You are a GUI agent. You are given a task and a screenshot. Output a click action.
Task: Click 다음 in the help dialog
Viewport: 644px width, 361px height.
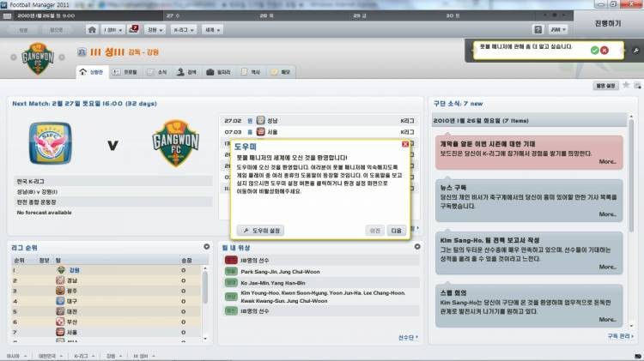[x=396, y=230]
